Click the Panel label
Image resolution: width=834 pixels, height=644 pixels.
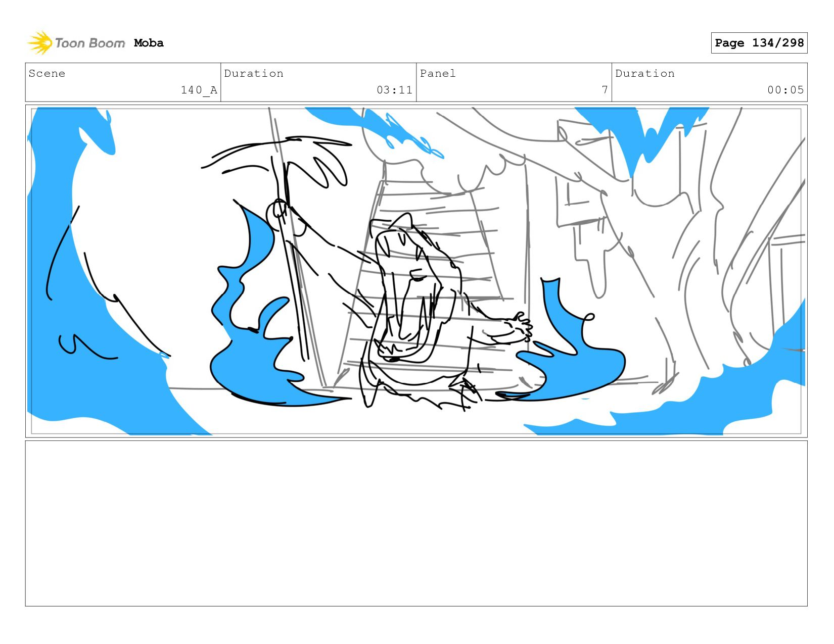(x=438, y=73)
